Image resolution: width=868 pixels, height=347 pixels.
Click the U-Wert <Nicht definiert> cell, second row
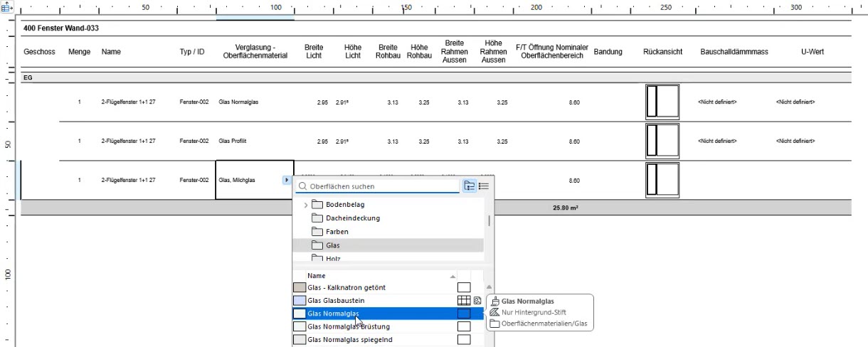[795, 142]
